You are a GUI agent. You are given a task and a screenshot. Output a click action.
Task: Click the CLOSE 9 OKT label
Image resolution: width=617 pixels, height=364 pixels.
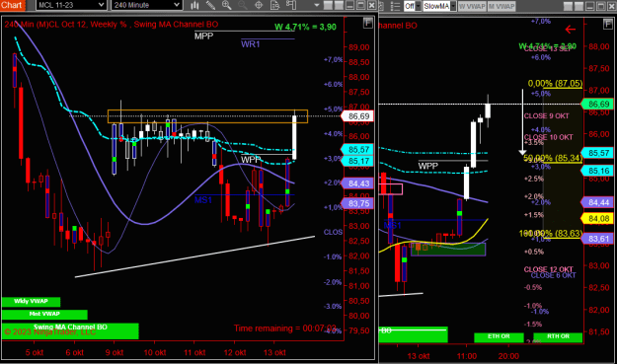[x=546, y=116]
